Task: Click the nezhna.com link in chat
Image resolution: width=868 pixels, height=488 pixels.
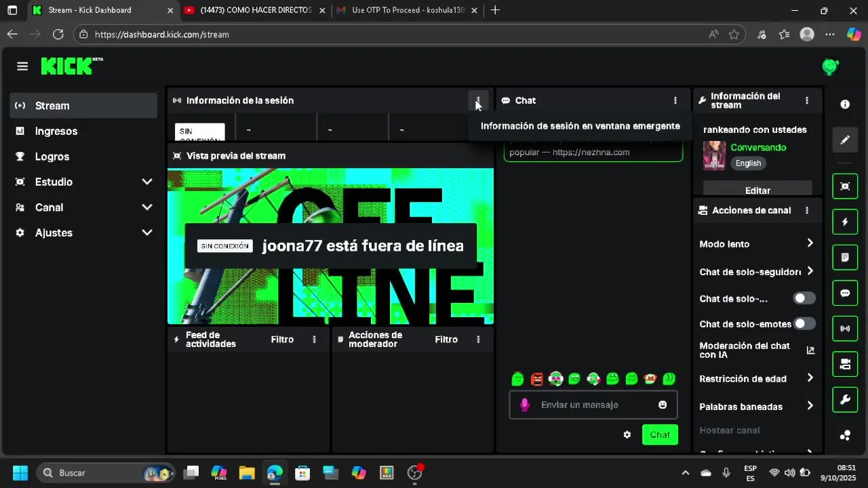Action: click(x=591, y=152)
